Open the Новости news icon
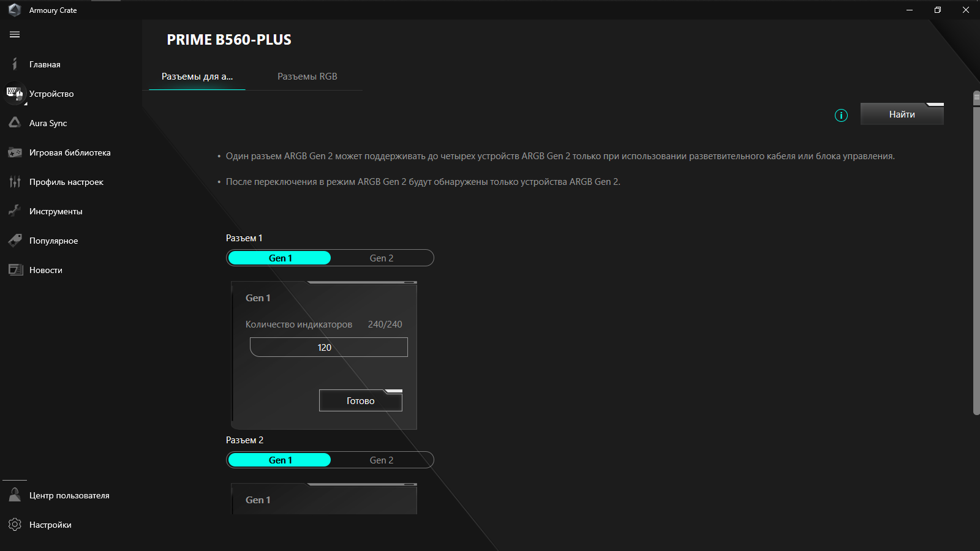This screenshot has width=980, height=551. [x=15, y=270]
